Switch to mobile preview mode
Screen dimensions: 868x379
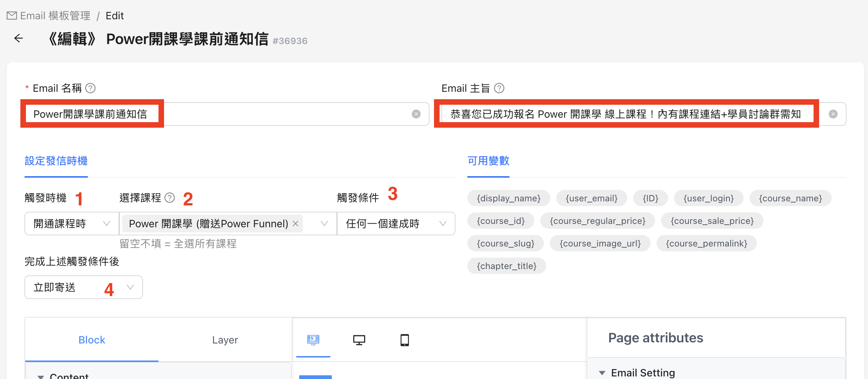(404, 339)
